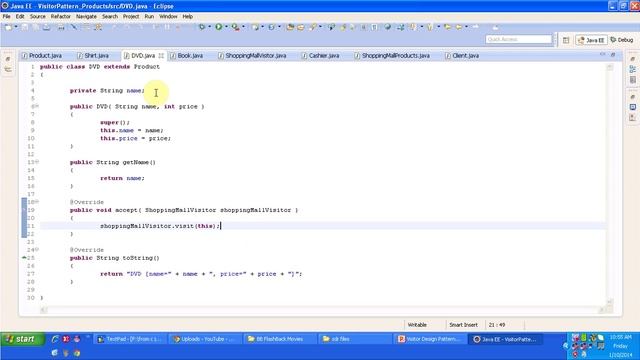The width and height of the screenshot is (640, 360).
Task: Open the New wizard dropdown arrow
Action: [16, 27]
